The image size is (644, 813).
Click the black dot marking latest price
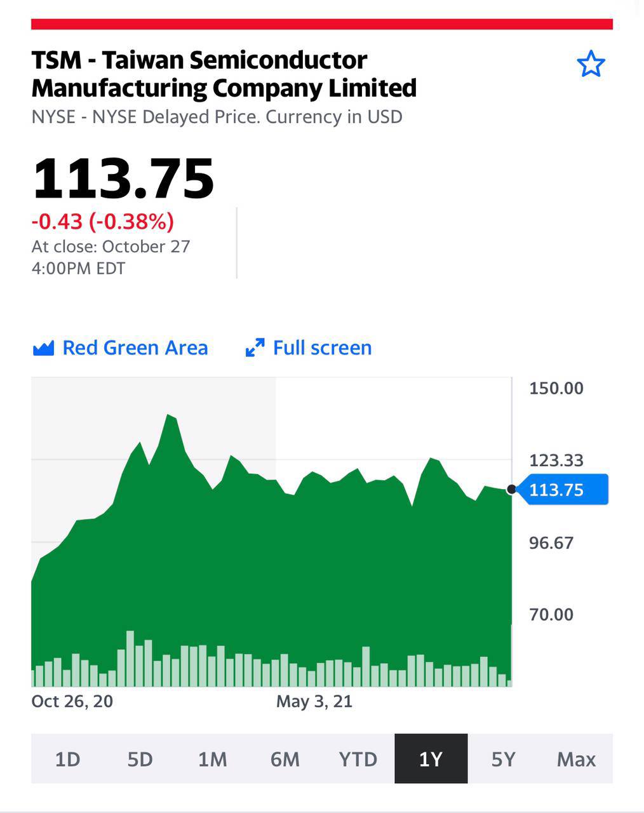(511, 489)
